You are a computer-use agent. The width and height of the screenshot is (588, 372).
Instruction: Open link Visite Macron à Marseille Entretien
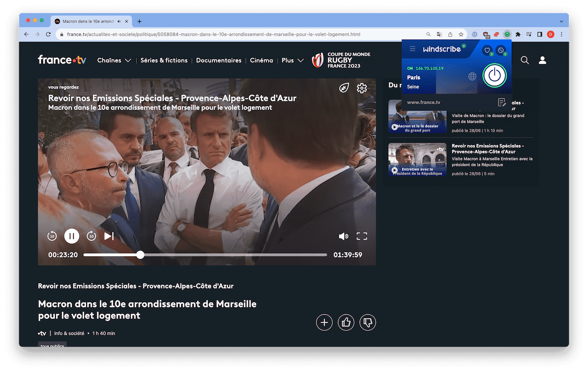click(492, 162)
